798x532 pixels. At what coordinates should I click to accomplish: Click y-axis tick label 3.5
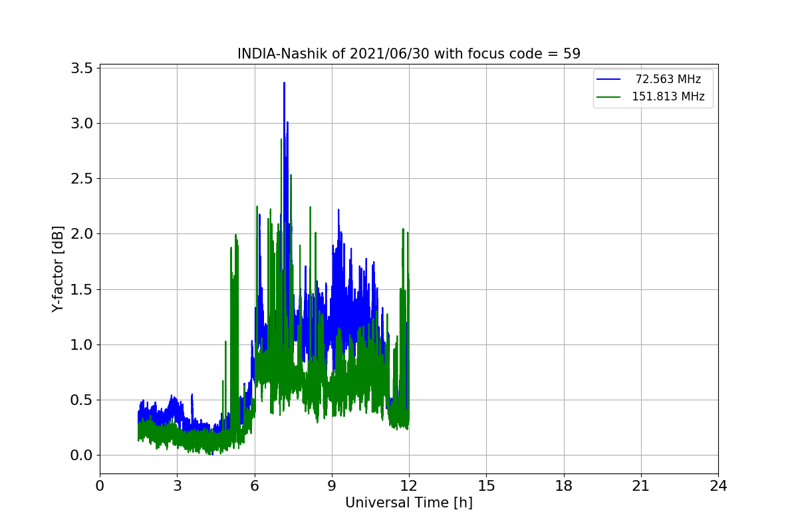82,68
